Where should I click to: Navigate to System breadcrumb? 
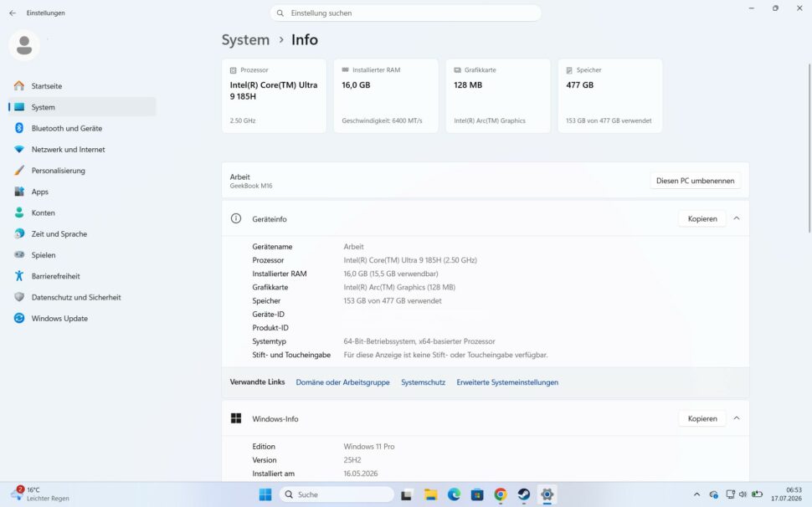245,40
